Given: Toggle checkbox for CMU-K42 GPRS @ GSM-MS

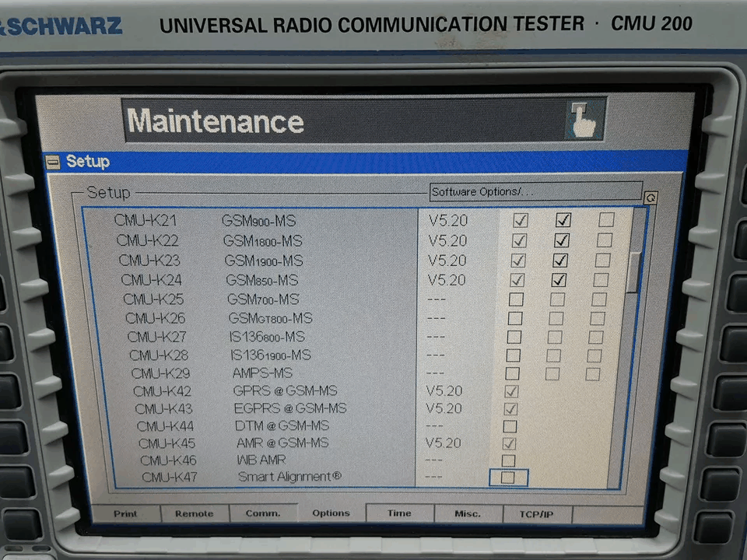Looking at the screenshot, I should click(511, 391).
